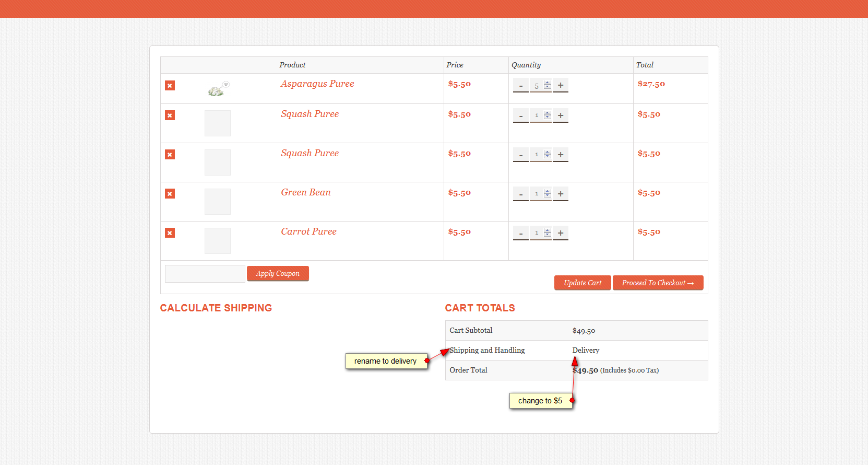The width and height of the screenshot is (868, 465).
Task: Proceed To Checkout
Action: pos(658,283)
